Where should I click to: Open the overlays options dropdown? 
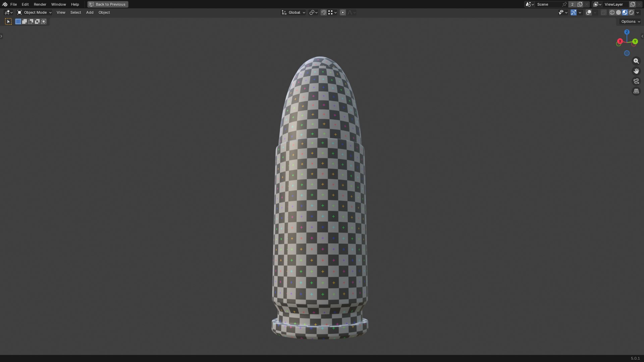(595, 12)
